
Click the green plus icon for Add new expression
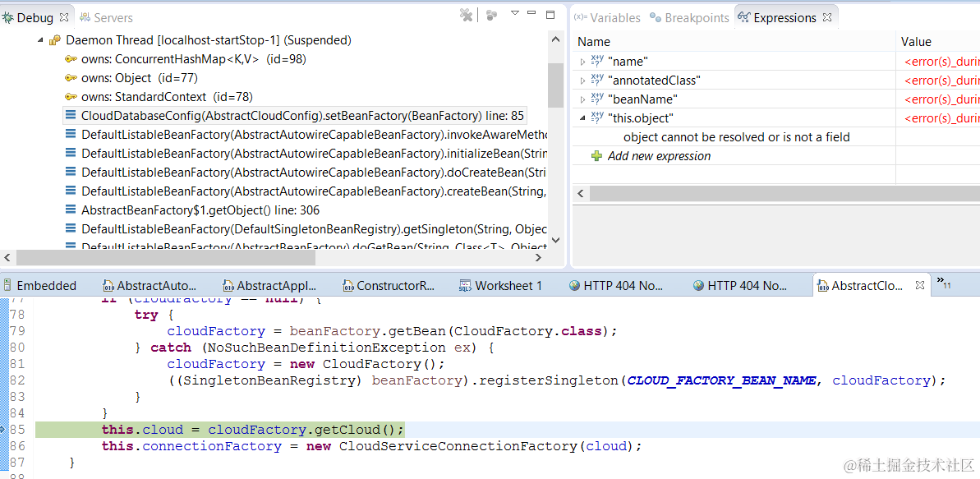point(597,156)
